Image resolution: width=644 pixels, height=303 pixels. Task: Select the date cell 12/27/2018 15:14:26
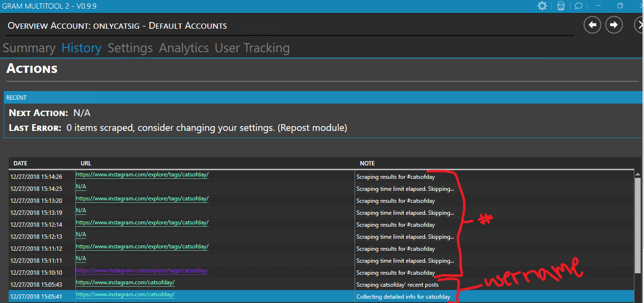(36, 177)
